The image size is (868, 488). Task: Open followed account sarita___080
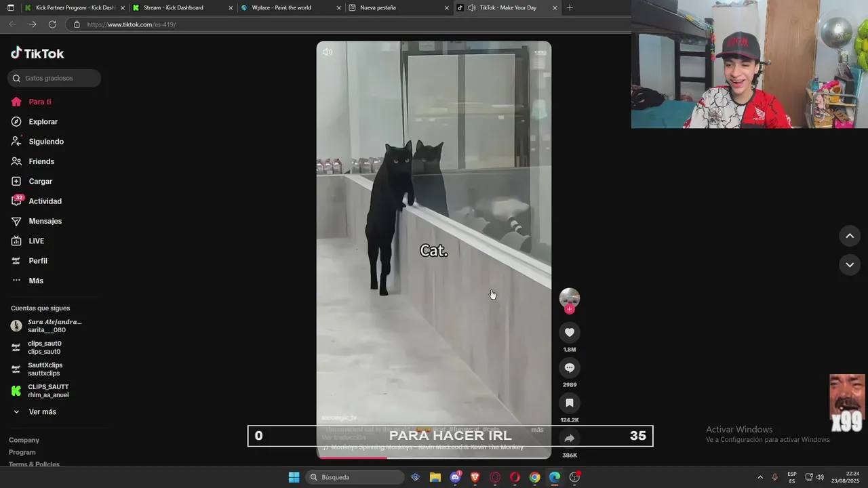[x=46, y=326]
